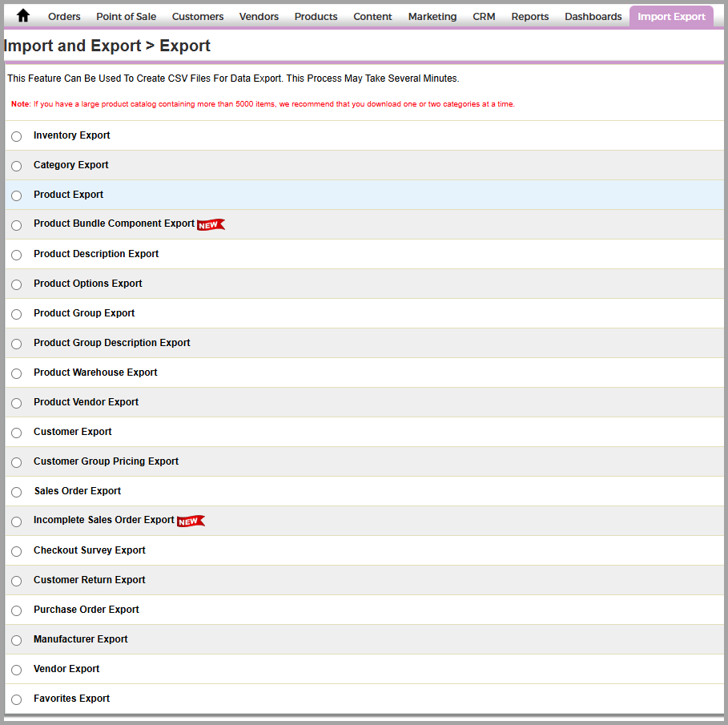Open the Content menu
Image resolution: width=728 pixels, height=725 pixels.
click(373, 17)
